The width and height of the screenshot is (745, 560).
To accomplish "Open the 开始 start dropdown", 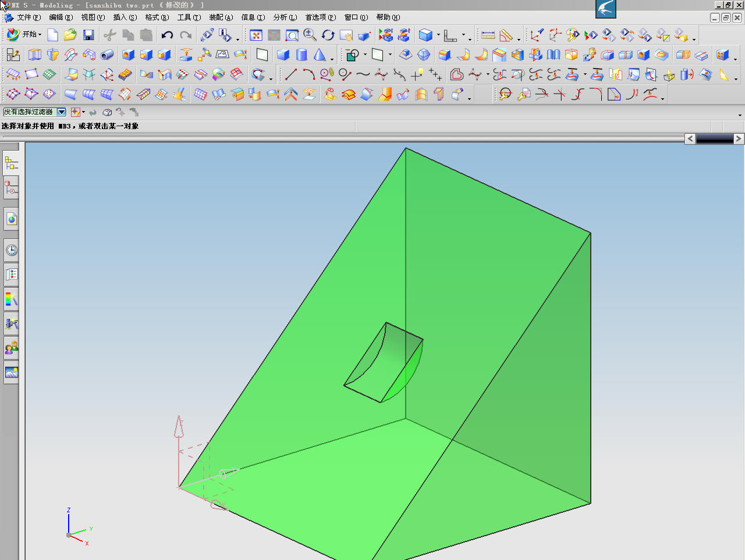I will (x=24, y=35).
